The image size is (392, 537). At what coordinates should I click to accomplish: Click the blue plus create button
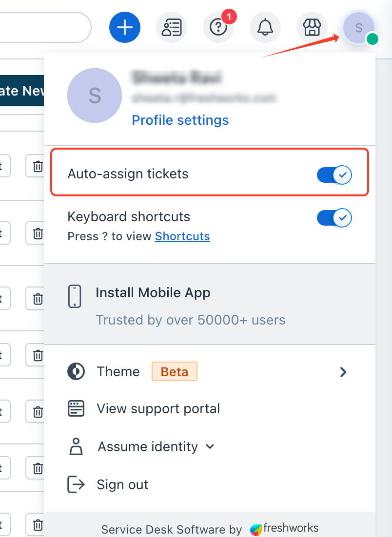point(125,27)
